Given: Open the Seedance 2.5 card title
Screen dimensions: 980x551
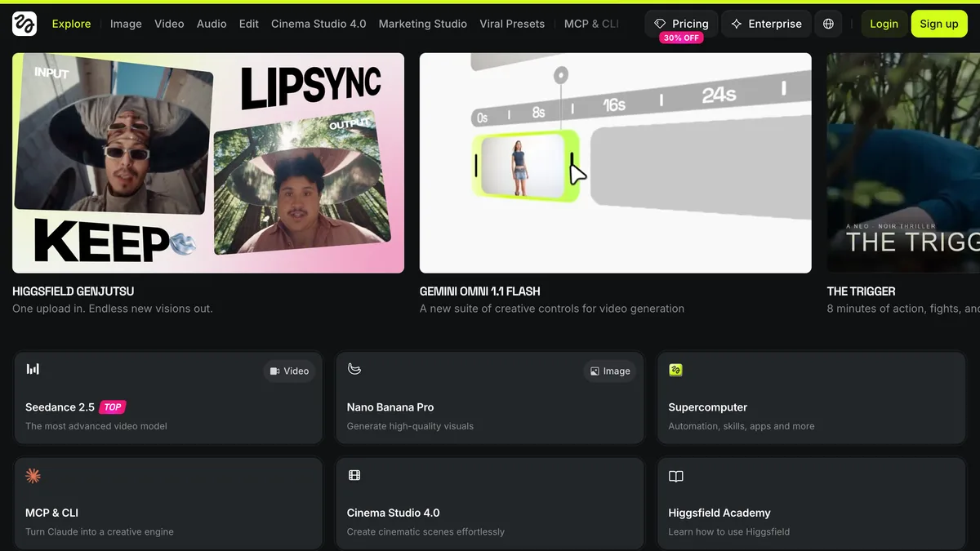Looking at the screenshot, I should click(60, 407).
